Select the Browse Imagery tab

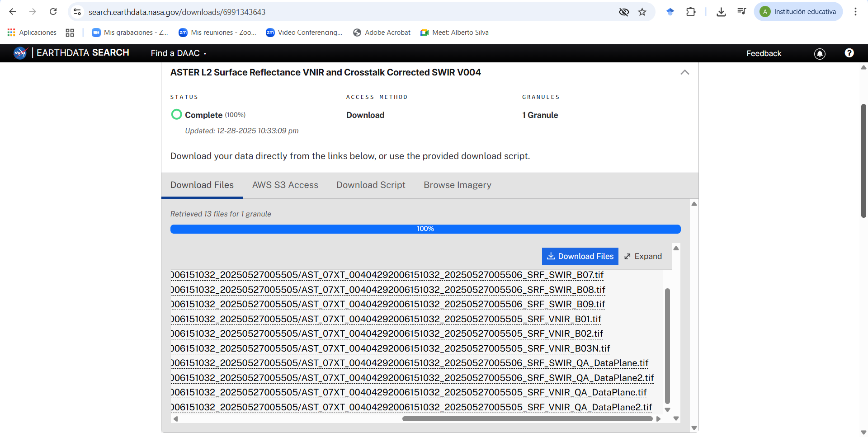(x=457, y=185)
